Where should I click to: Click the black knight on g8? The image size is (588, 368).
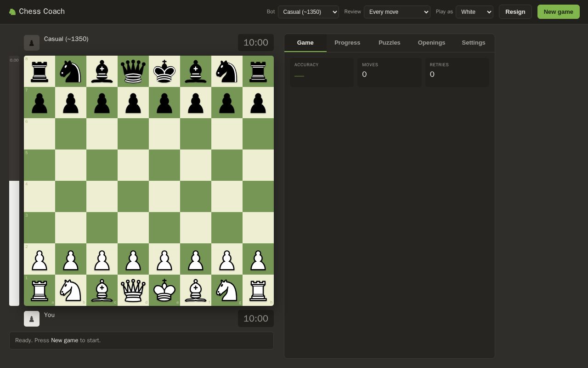227,71
